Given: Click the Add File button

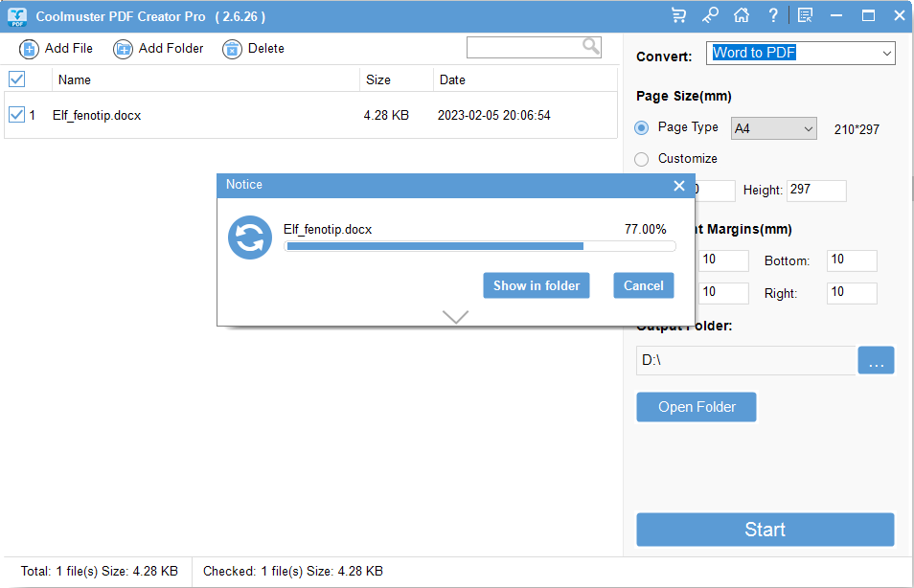Looking at the screenshot, I should click(56, 49).
